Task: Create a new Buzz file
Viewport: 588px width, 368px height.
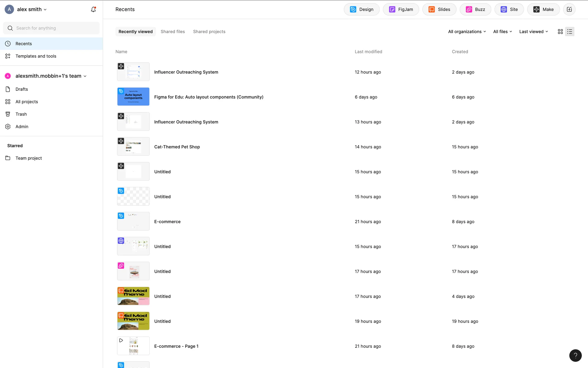Action: point(475,10)
